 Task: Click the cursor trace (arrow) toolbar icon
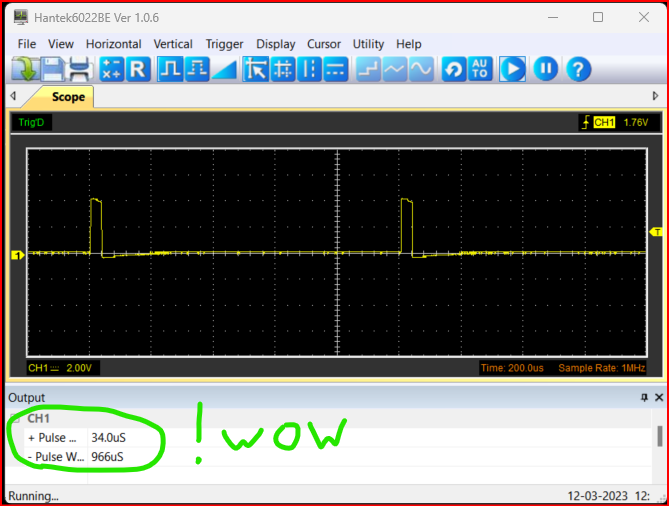255,69
